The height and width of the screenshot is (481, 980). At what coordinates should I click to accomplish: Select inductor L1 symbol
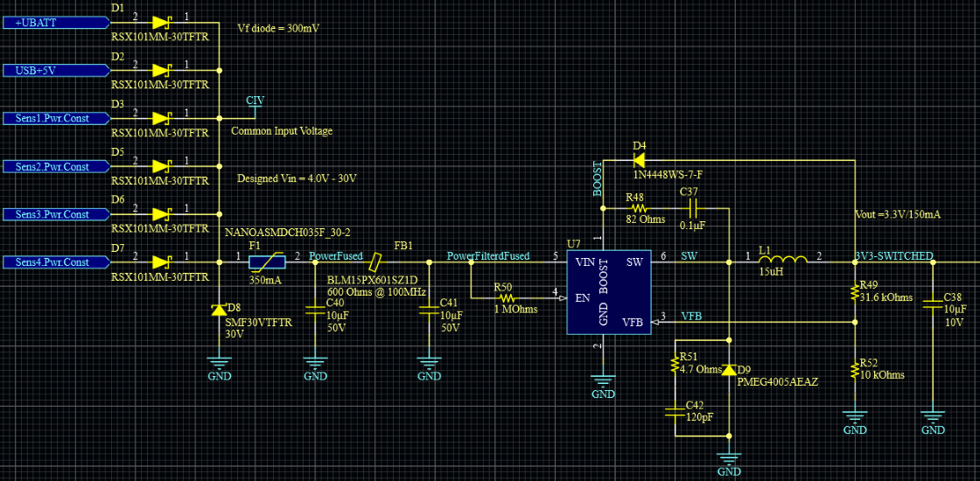(x=782, y=260)
